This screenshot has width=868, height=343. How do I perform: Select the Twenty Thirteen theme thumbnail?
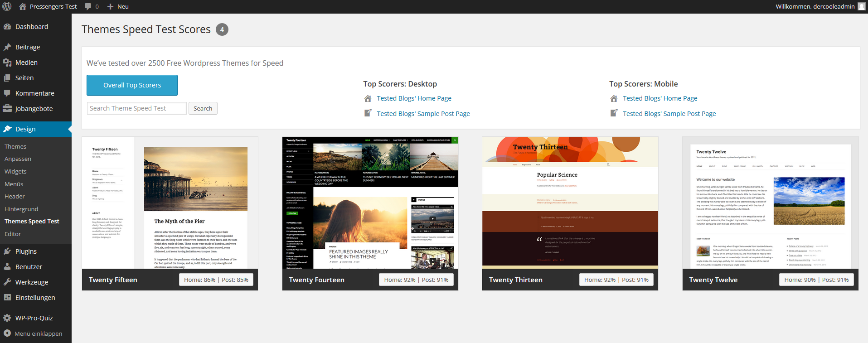pos(570,203)
